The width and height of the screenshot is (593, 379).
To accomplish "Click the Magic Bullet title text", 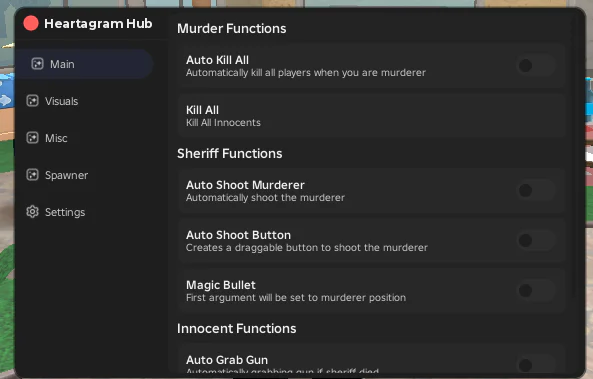I will click(220, 285).
